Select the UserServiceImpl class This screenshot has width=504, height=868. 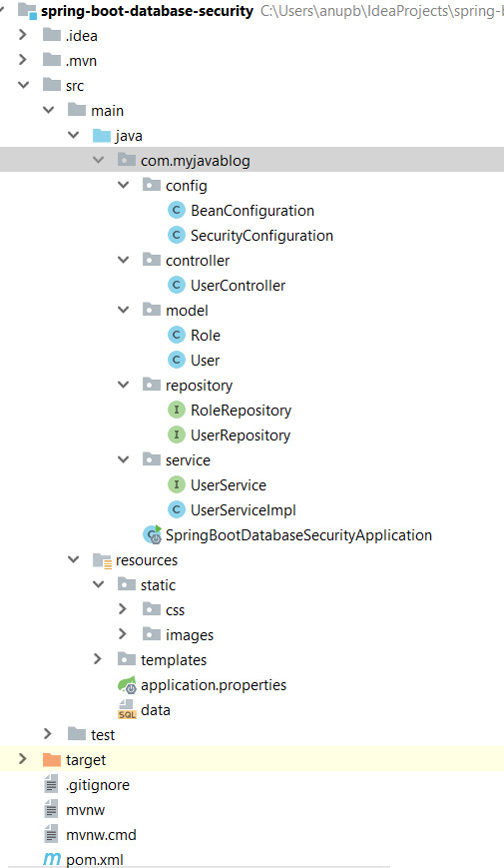tap(244, 510)
